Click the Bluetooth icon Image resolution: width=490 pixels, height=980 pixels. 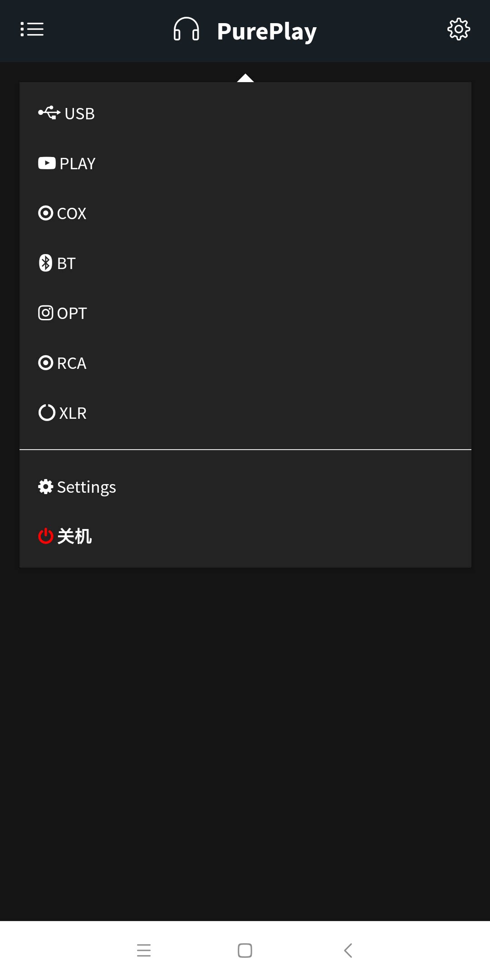click(45, 263)
